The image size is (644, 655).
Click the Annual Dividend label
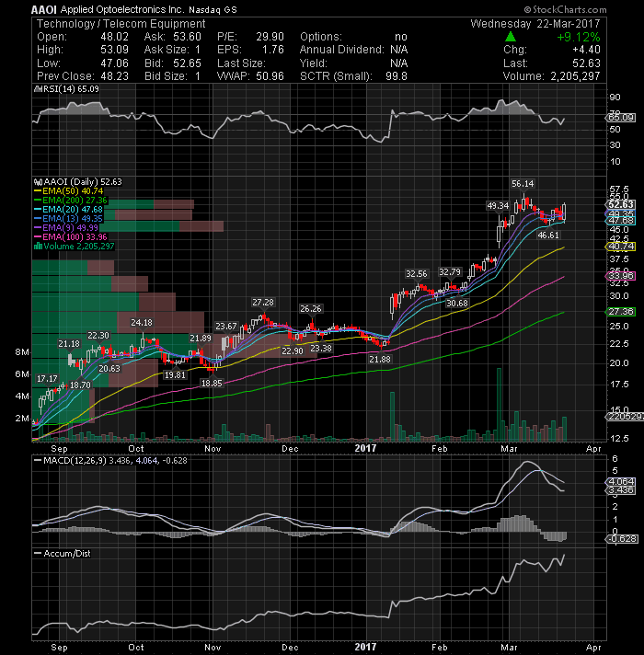341,50
